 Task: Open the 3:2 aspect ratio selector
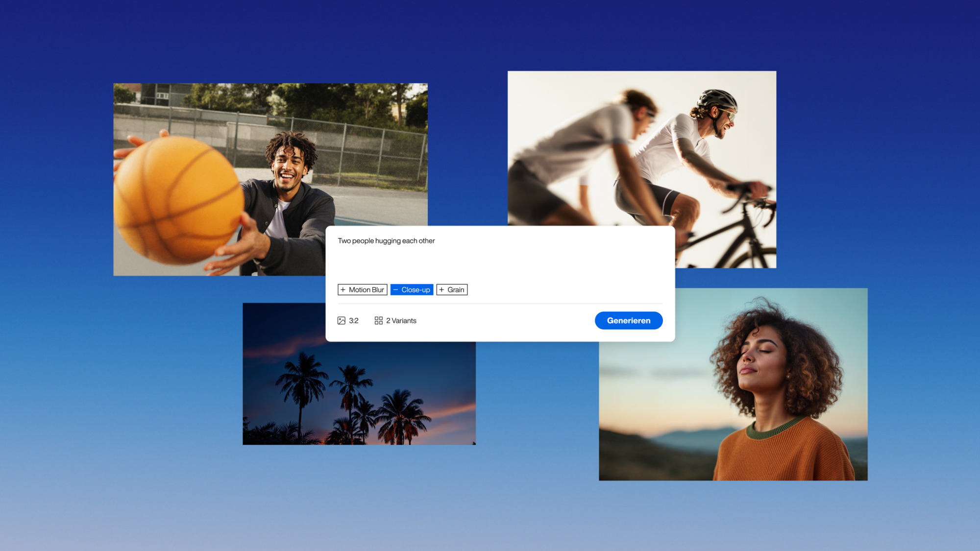(353, 320)
